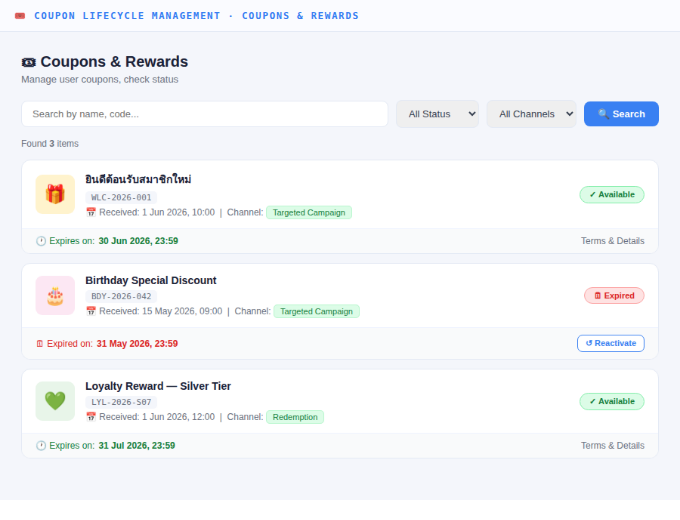
Task: Click calendar icon next to Received 15 May 2026
Action: [91, 311]
